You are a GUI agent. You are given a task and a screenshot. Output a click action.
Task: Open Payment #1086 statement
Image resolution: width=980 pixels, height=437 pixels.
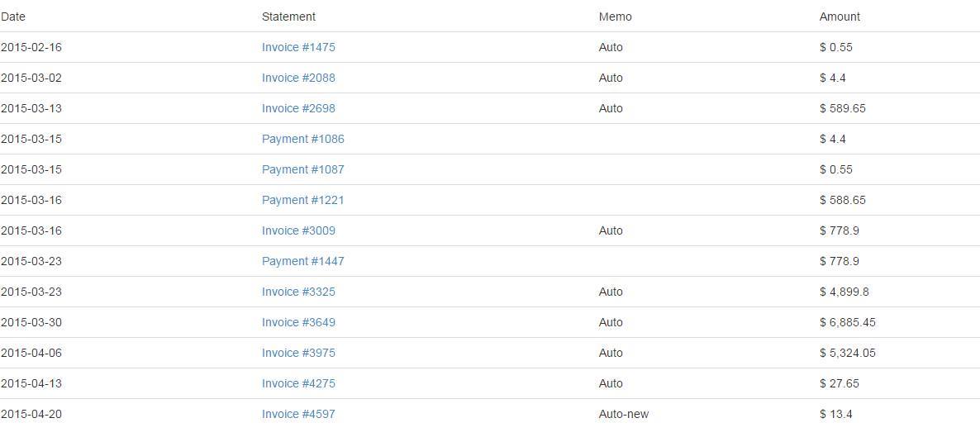click(302, 139)
